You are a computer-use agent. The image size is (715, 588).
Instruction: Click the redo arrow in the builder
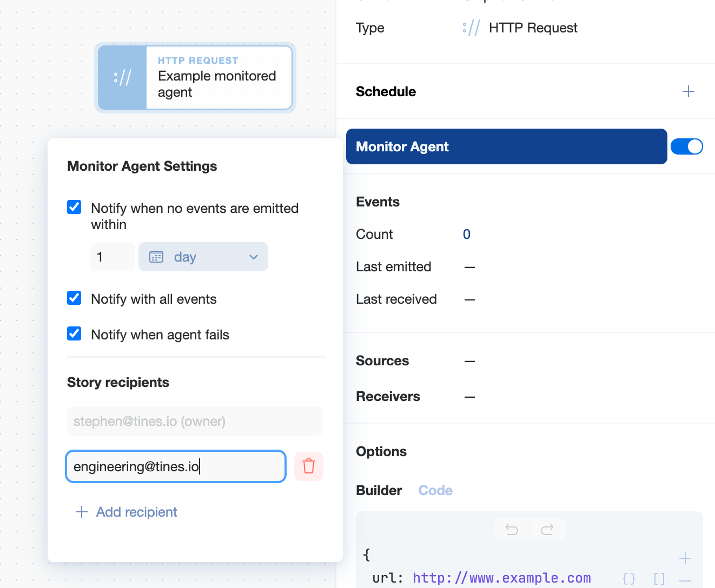[547, 529]
